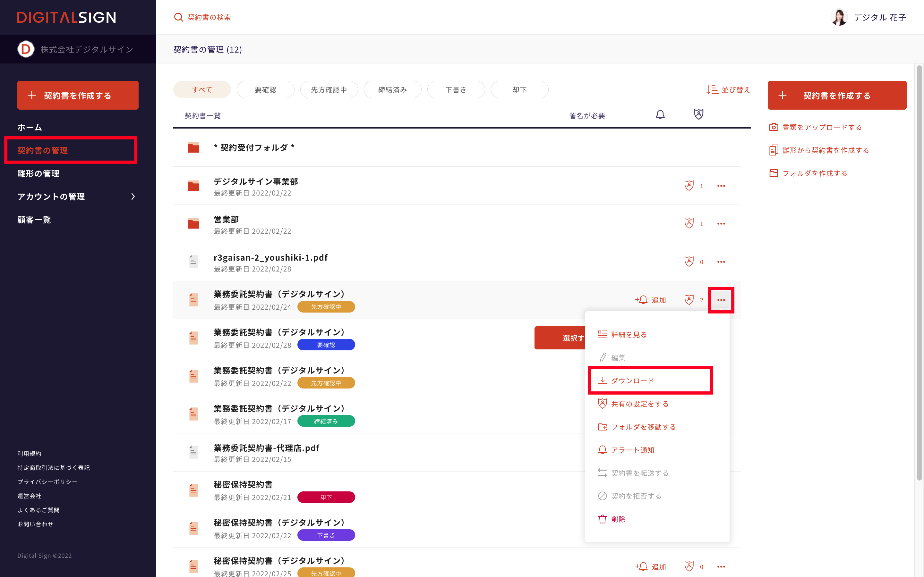The height and width of the screenshot is (577, 924).
Task: Choose 共有の設定をする menu entry
Action: 639,404
